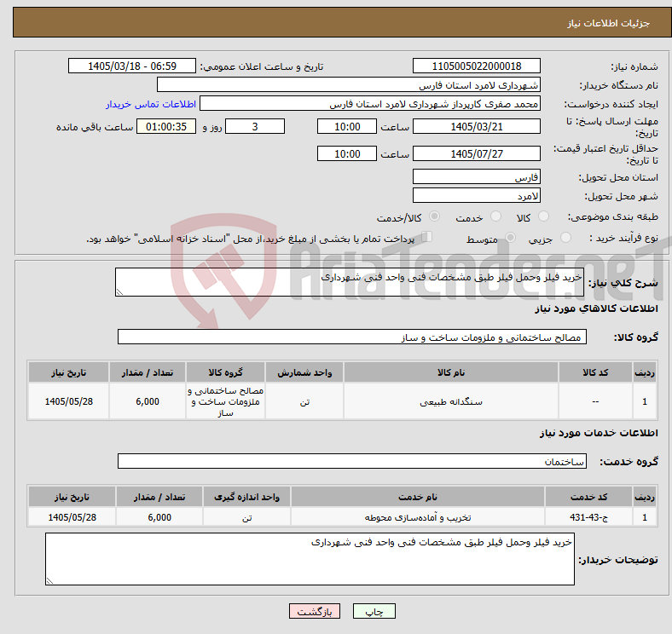Click the شماره نیاز field 1105005022000018

pos(476,66)
